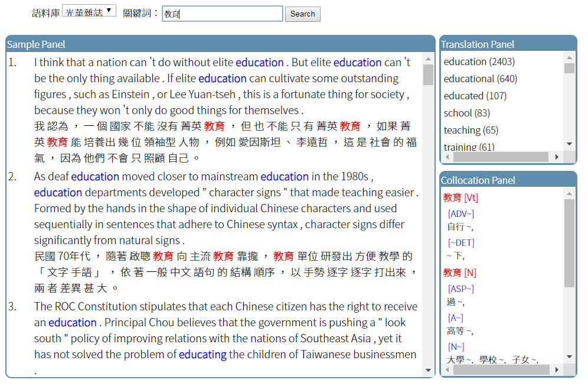Click the 關鍵詞 keyword input field
The image size is (588, 386).
(x=222, y=14)
